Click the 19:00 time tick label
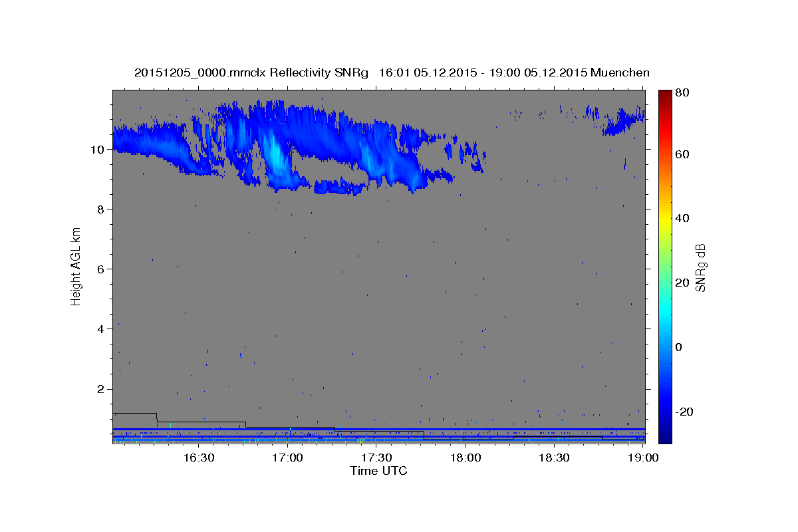 tap(642, 458)
